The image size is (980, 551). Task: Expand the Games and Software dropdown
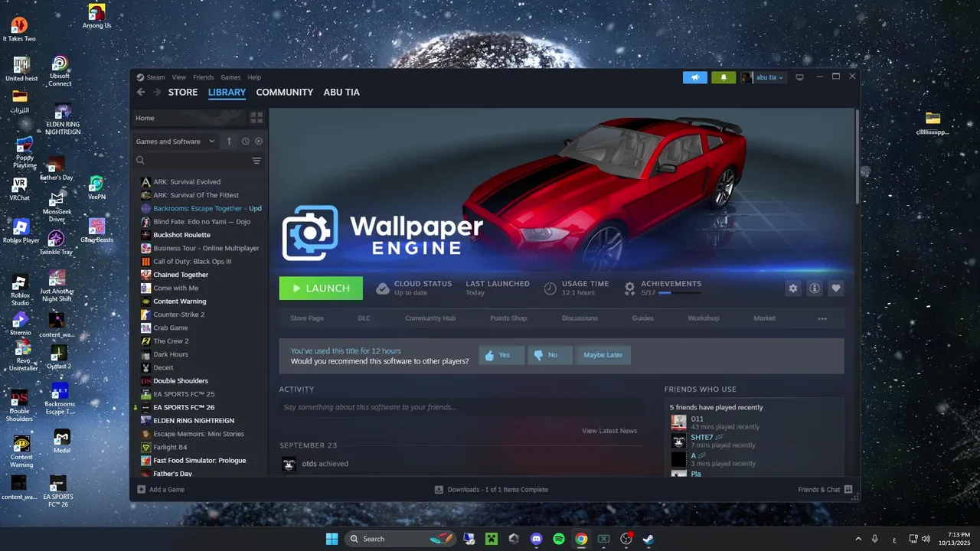tap(175, 142)
